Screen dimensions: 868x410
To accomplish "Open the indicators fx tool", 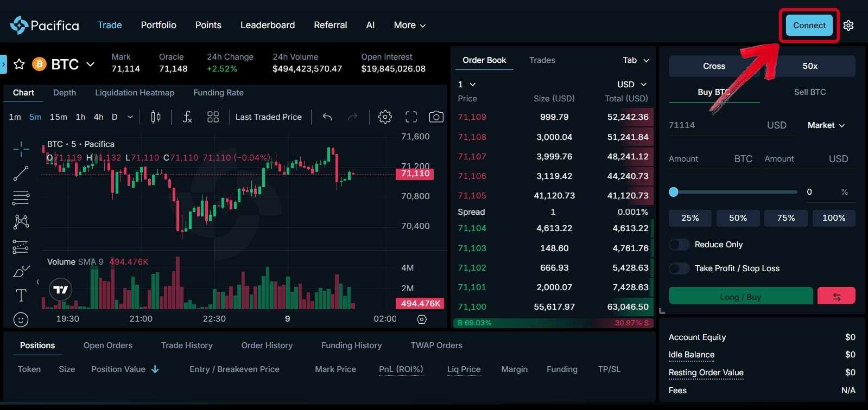I will click(x=187, y=117).
